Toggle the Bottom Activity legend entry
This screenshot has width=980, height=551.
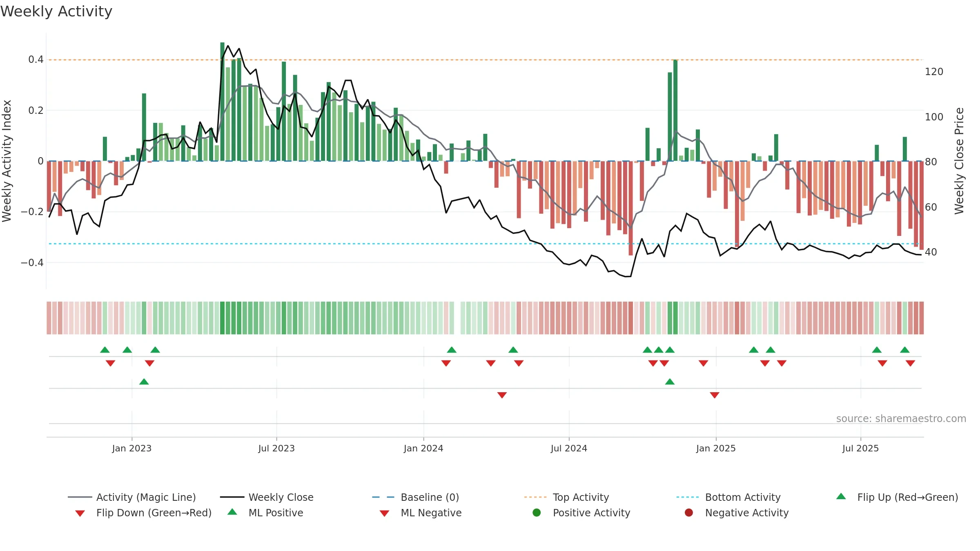pyautogui.click(x=728, y=497)
